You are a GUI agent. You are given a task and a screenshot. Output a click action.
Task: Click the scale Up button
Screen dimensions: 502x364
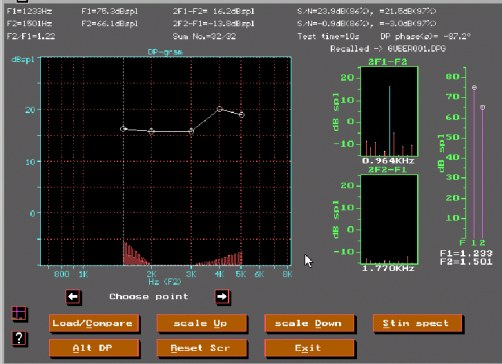[201, 323]
